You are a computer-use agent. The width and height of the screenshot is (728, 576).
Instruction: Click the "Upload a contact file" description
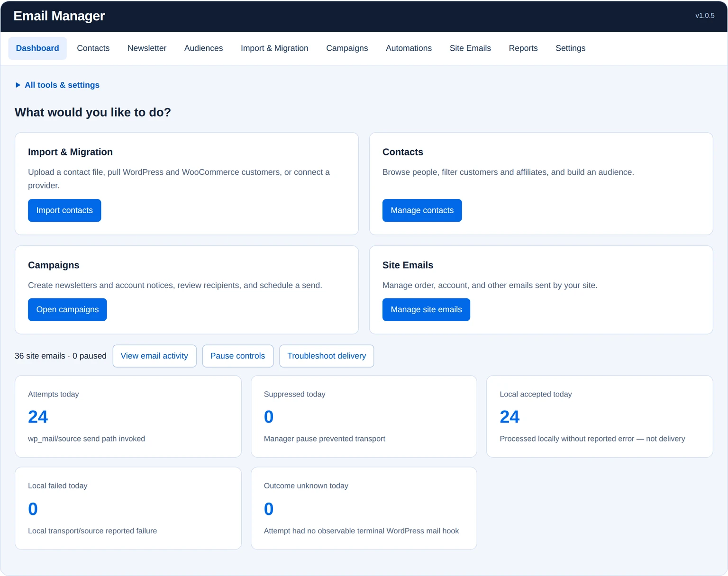[x=179, y=179]
